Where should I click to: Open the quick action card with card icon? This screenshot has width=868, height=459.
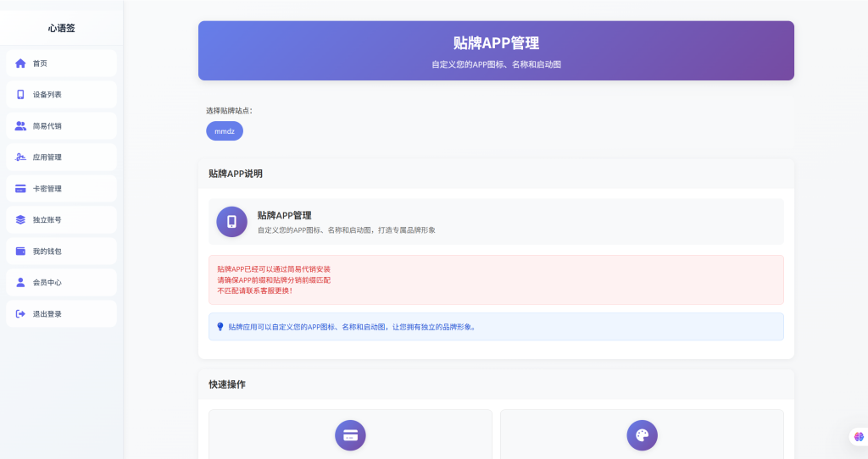click(x=350, y=434)
